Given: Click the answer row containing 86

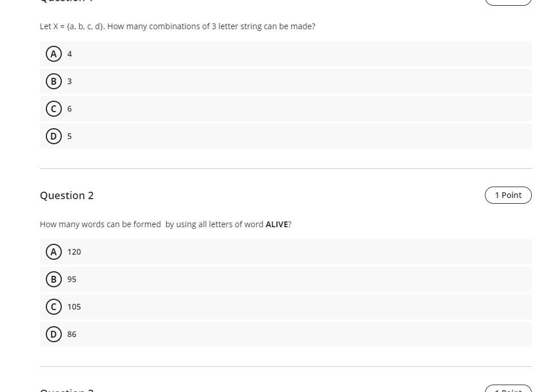Looking at the screenshot, I should point(286,334).
